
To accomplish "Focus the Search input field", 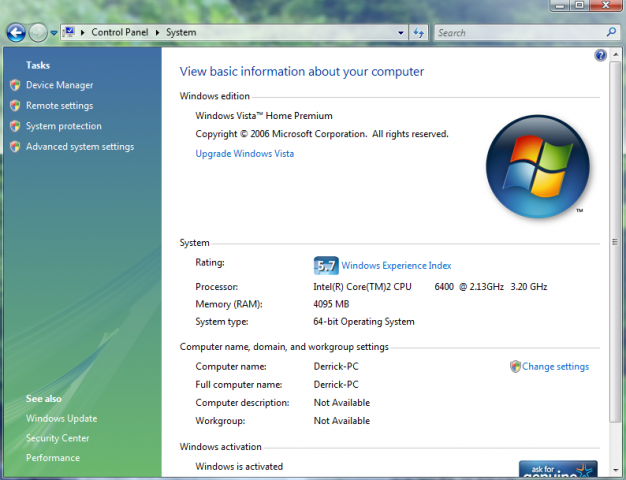I will click(519, 33).
